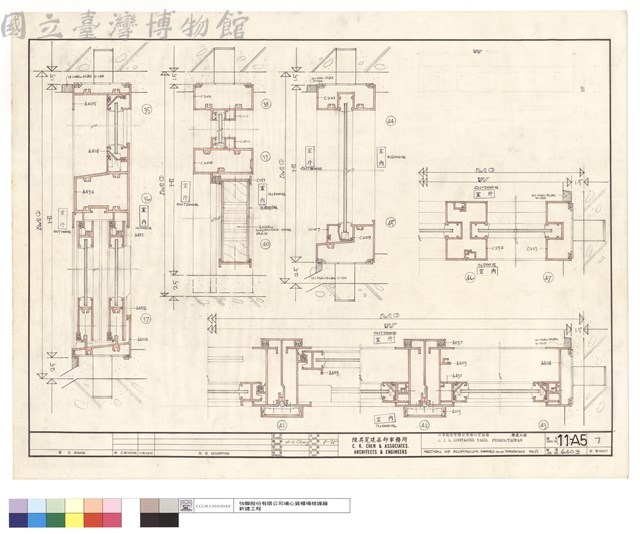Click the bright yellow calibration swatch
640x534 pixels.
pos(75,520)
